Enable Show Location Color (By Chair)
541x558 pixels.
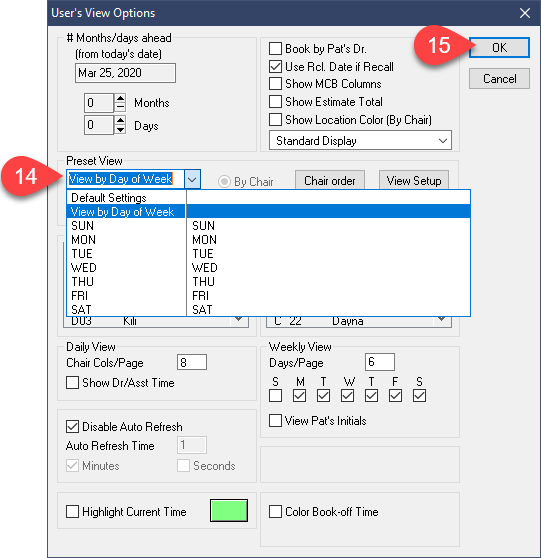point(275,120)
